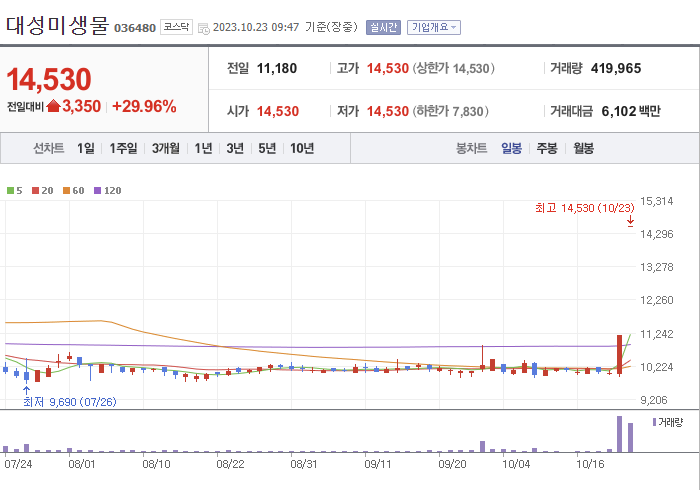Select the 3년 line chart tab
This screenshot has height=490, width=700.
[x=235, y=148]
